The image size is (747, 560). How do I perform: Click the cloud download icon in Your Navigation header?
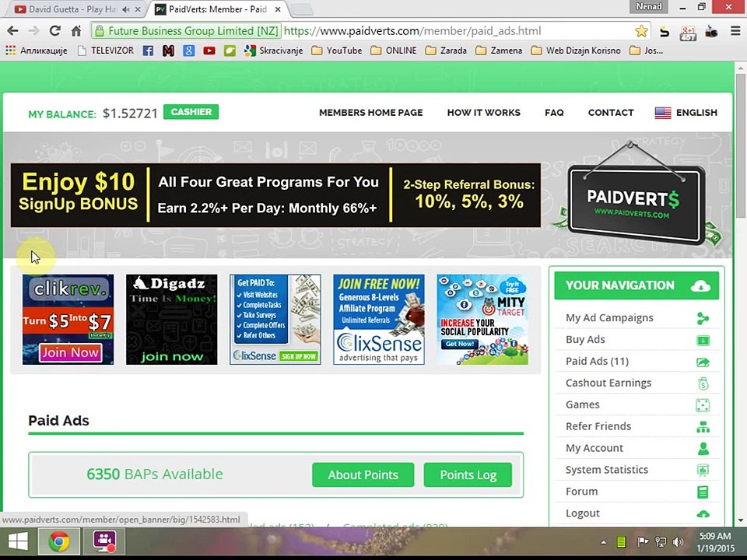[x=700, y=285]
